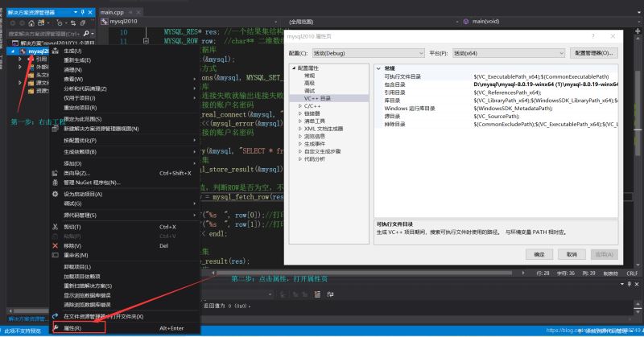
Task: Select the 可执行文件目录 property row
Action: 496,76
